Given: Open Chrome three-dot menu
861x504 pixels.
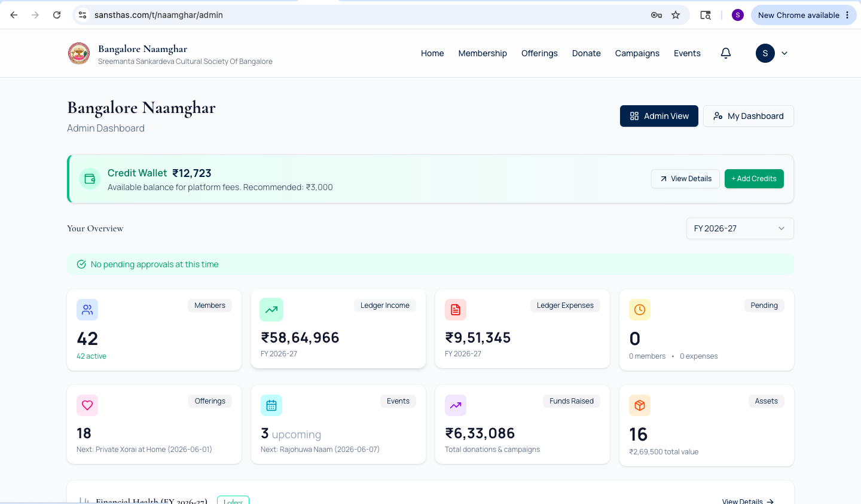Looking at the screenshot, I should [847, 15].
